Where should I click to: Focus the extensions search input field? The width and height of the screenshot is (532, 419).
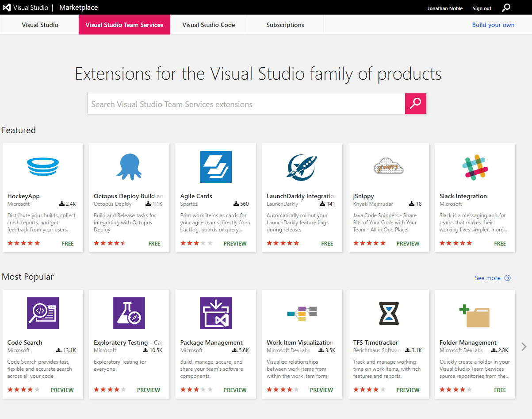pyautogui.click(x=246, y=104)
